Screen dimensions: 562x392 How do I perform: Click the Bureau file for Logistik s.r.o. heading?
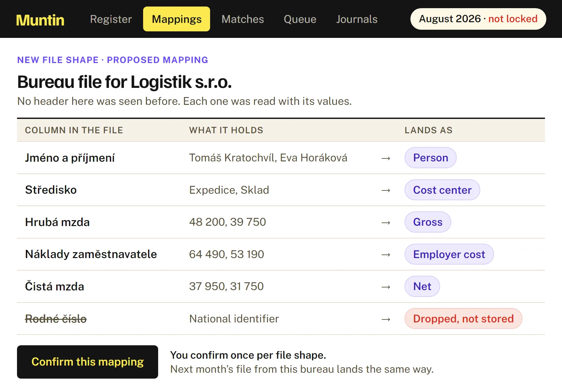[124, 82]
